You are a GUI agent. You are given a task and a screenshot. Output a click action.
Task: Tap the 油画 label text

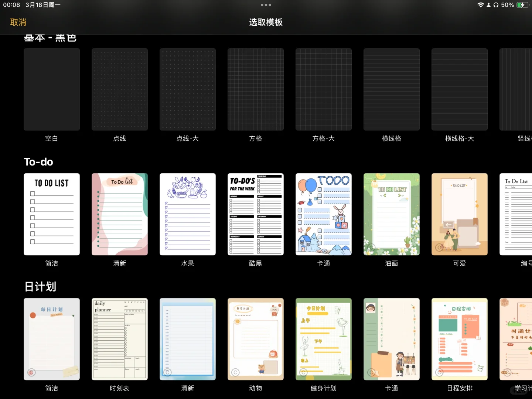point(392,263)
